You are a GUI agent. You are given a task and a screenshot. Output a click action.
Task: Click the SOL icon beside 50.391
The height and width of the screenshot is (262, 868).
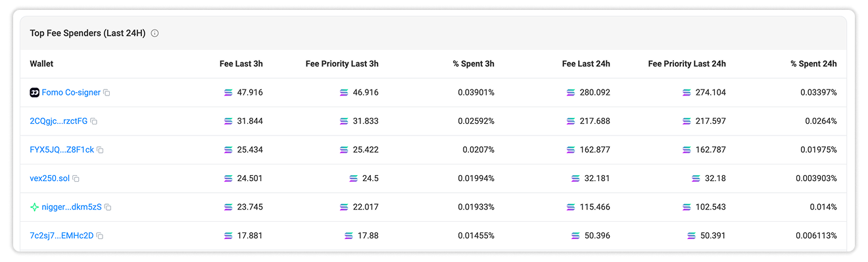691,236
